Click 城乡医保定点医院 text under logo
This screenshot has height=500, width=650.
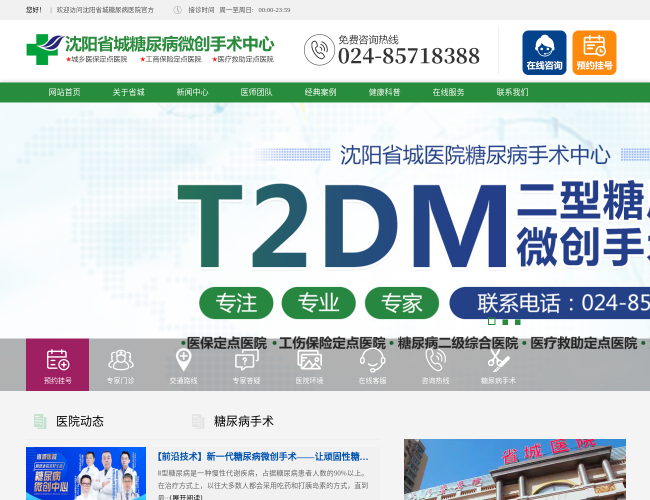point(97,59)
